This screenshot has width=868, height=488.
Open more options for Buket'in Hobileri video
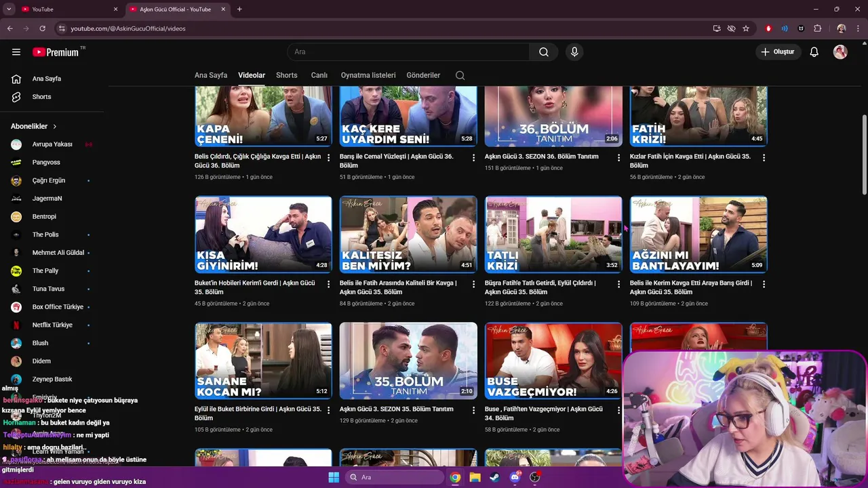point(329,284)
